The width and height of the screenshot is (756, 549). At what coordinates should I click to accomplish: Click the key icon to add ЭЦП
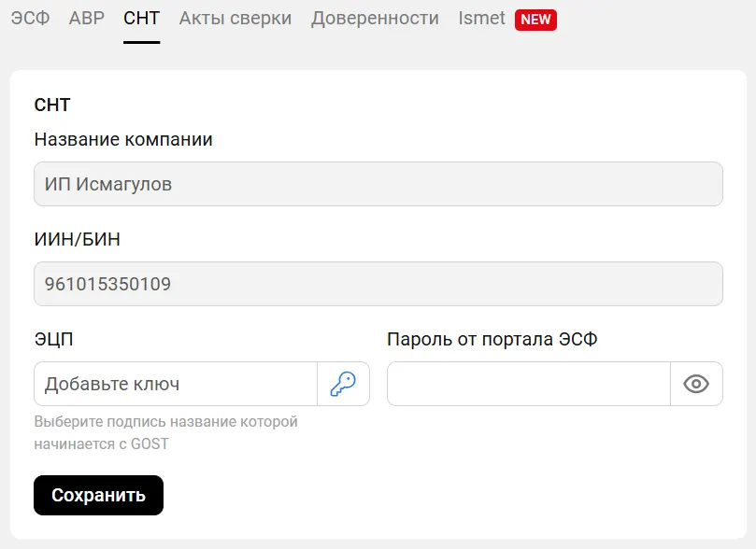(343, 384)
